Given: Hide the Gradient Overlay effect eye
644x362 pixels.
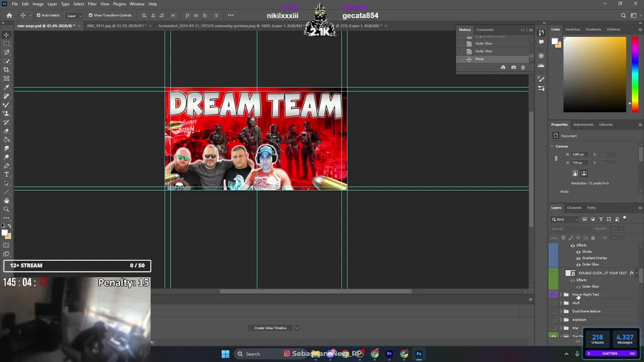Looking at the screenshot, I should pos(578,258).
